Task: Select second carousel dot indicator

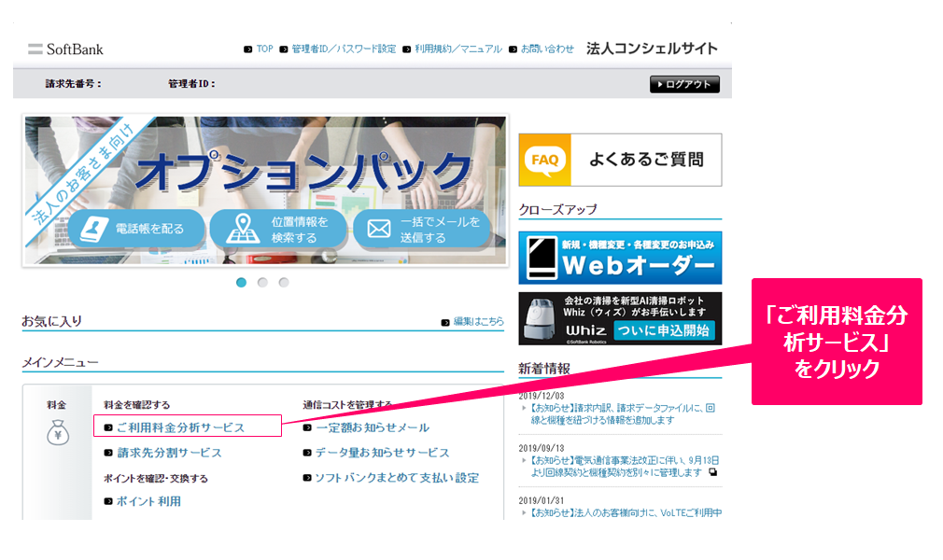Action: click(x=262, y=282)
